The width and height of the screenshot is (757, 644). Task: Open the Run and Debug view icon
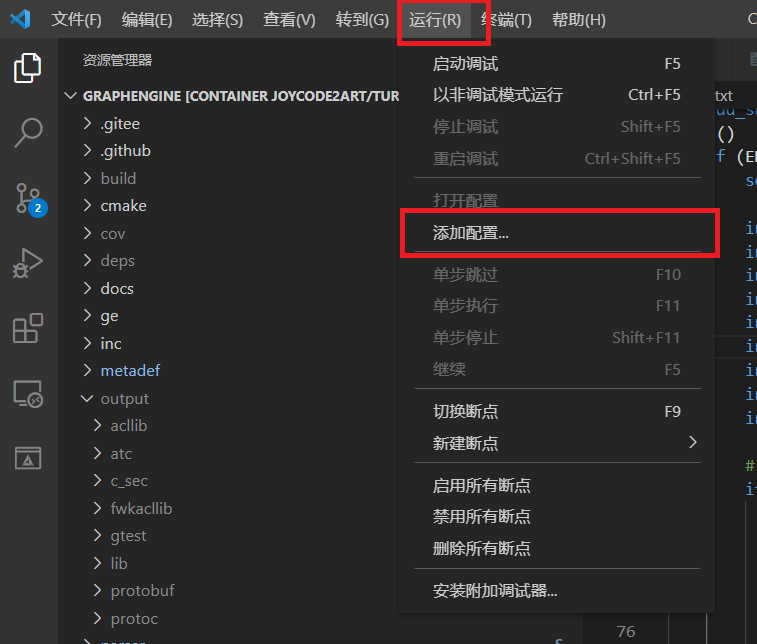[28, 264]
